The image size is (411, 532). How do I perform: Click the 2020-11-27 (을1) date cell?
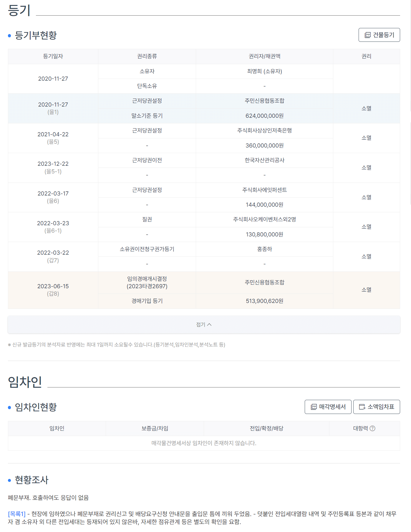click(x=53, y=108)
